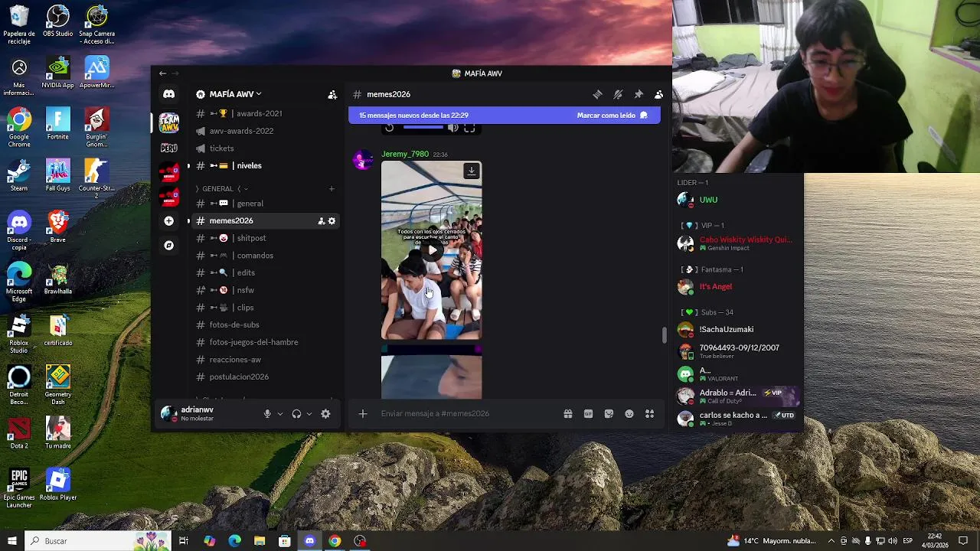The height and width of the screenshot is (551, 980).
Task: Click the chat messages scrollbar thumb
Action: click(x=664, y=334)
